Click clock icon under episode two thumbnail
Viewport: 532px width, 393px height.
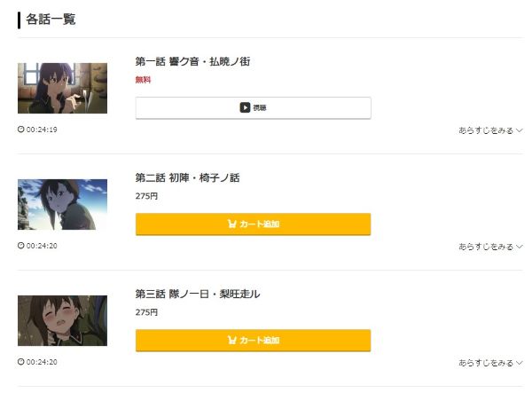point(21,246)
